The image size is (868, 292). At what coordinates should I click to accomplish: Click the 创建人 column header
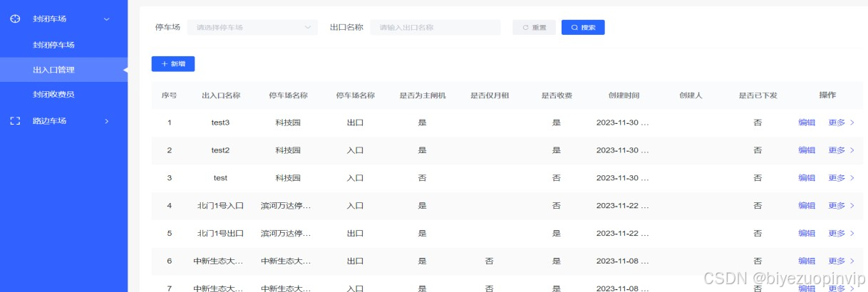coord(691,95)
